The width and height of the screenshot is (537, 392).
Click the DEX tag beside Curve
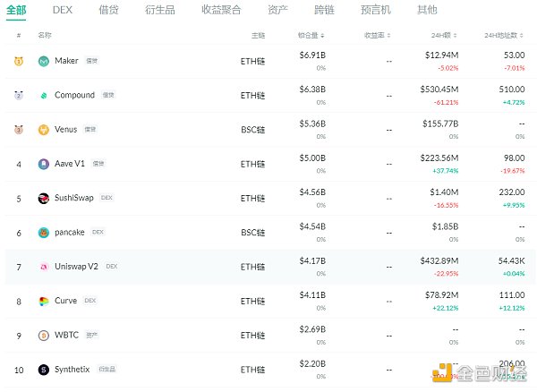[x=90, y=301]
